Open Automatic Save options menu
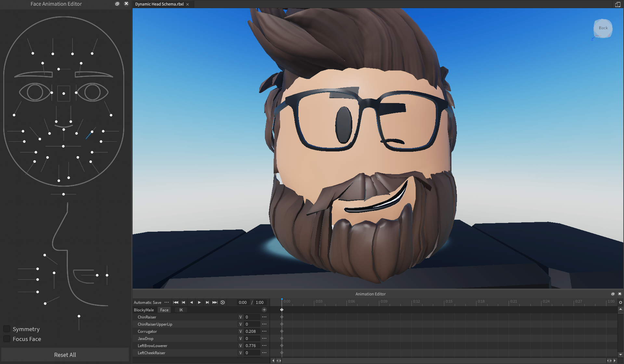Screen dimensions: 624x364 tap(167, 302)
